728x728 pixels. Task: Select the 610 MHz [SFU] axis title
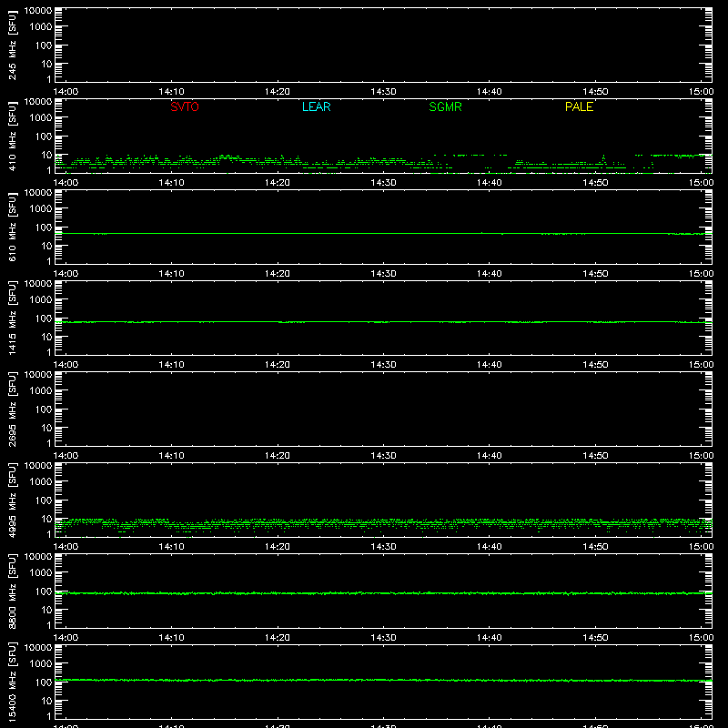point(12,227)
